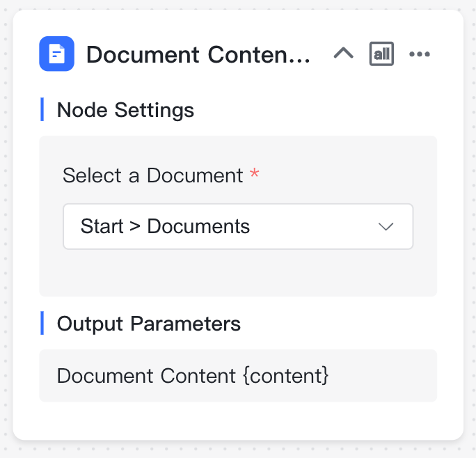Click the blue document node icon
Viewport: 476px width, 458px height.
click(x=57, y=54)
